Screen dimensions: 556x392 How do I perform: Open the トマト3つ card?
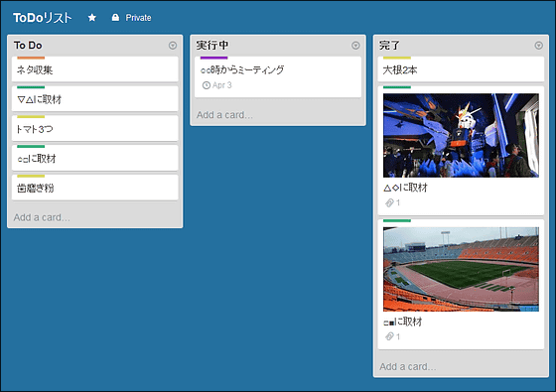coord(95,128)
